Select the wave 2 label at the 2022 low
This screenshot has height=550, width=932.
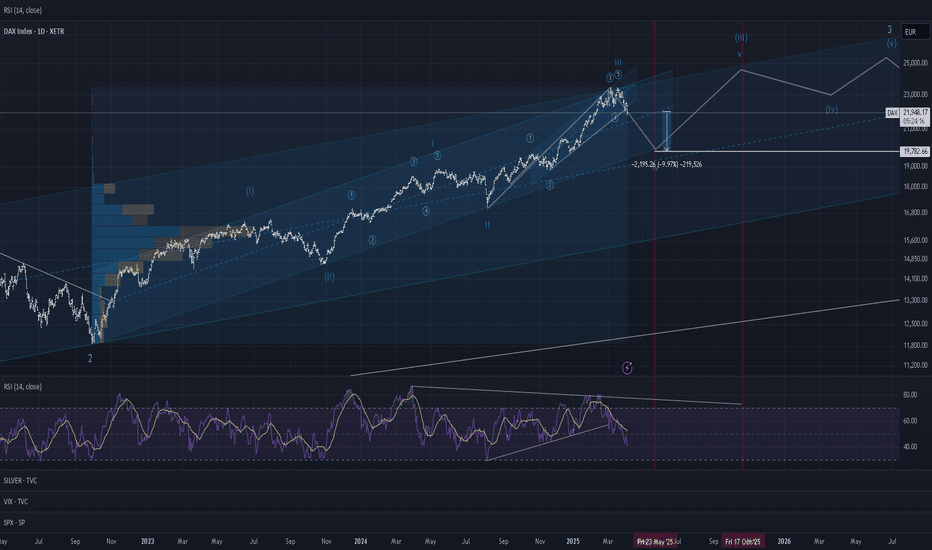pyautogui.click(x=90, y=358)
